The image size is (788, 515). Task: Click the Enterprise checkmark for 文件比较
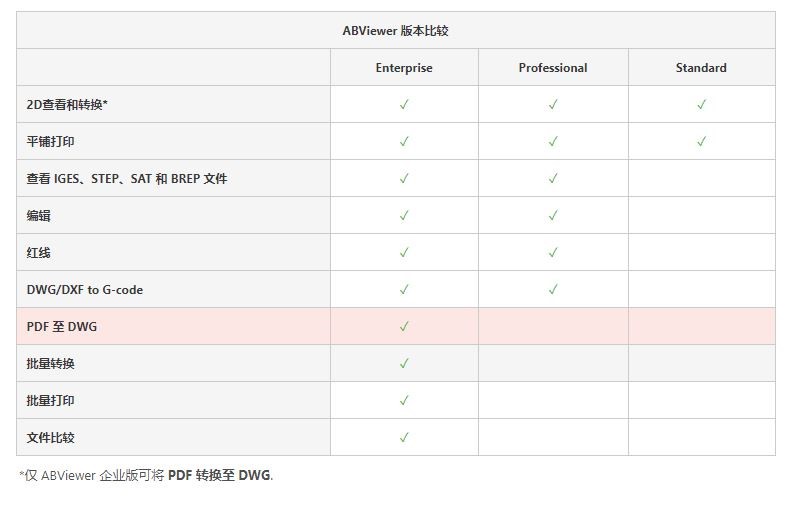point(404,437)
